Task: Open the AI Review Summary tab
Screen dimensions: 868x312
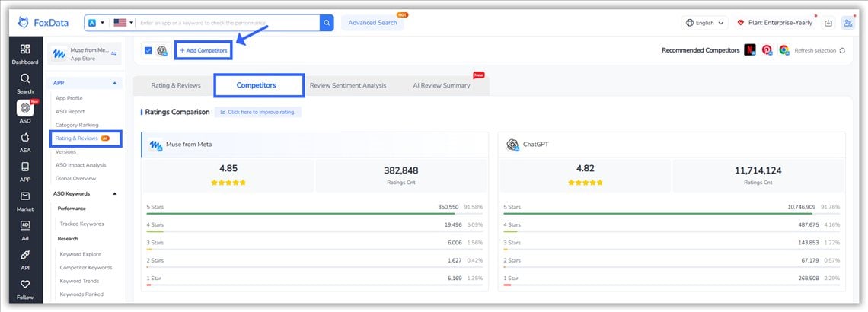Action: pyautogui.click(x=441, y=85)
